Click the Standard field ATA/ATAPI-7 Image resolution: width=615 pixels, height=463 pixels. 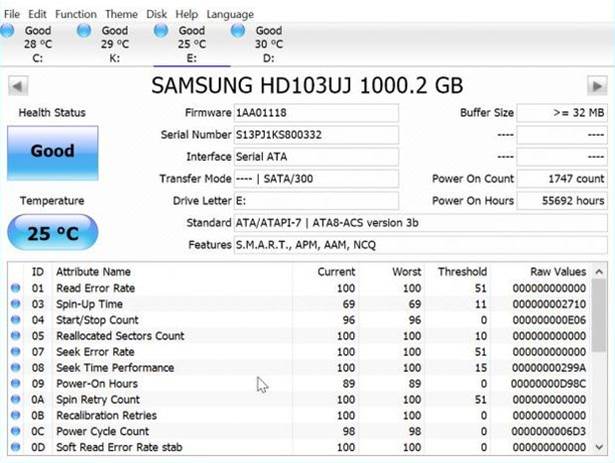420,223
